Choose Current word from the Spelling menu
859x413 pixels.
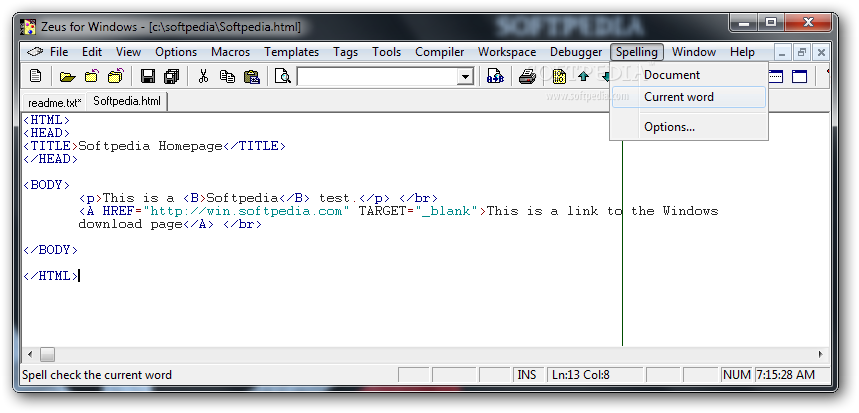pos(689,97)
